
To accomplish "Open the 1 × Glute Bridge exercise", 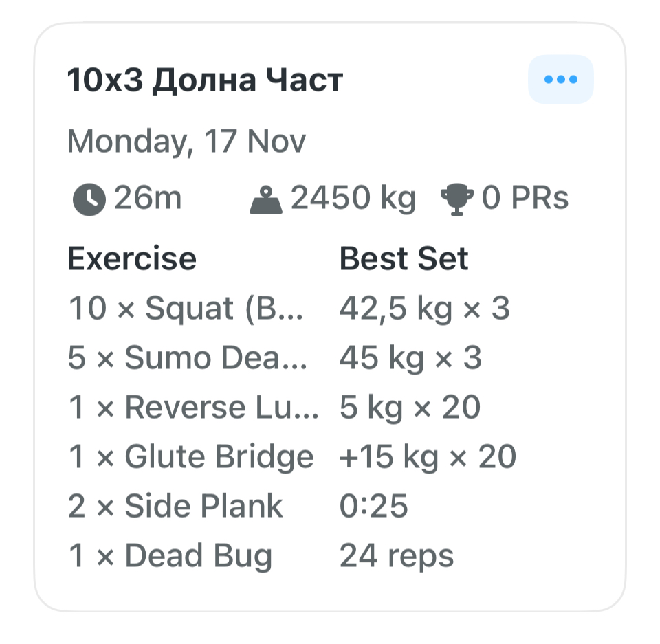I will (x=191, y=457).
